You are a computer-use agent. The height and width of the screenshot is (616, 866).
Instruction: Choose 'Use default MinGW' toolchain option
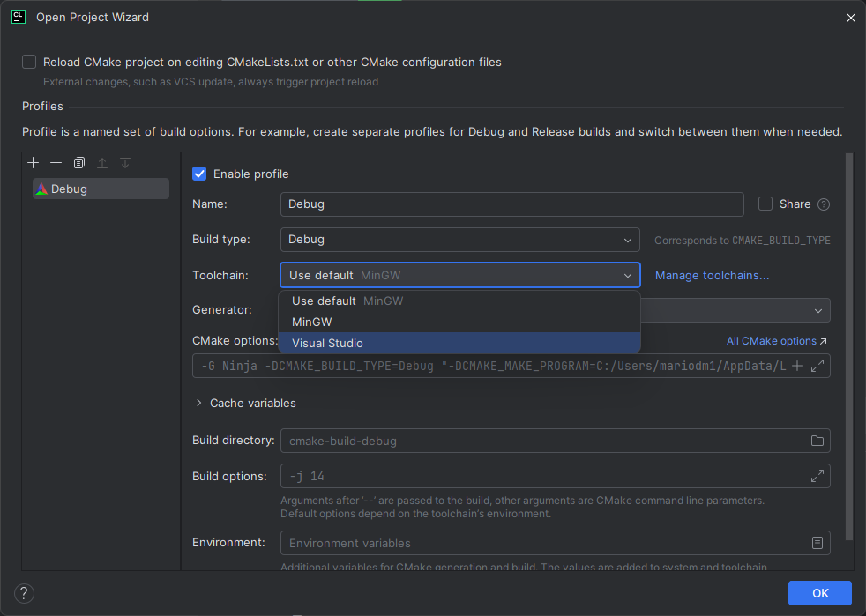pyautogui.click(x=459, y=301)
